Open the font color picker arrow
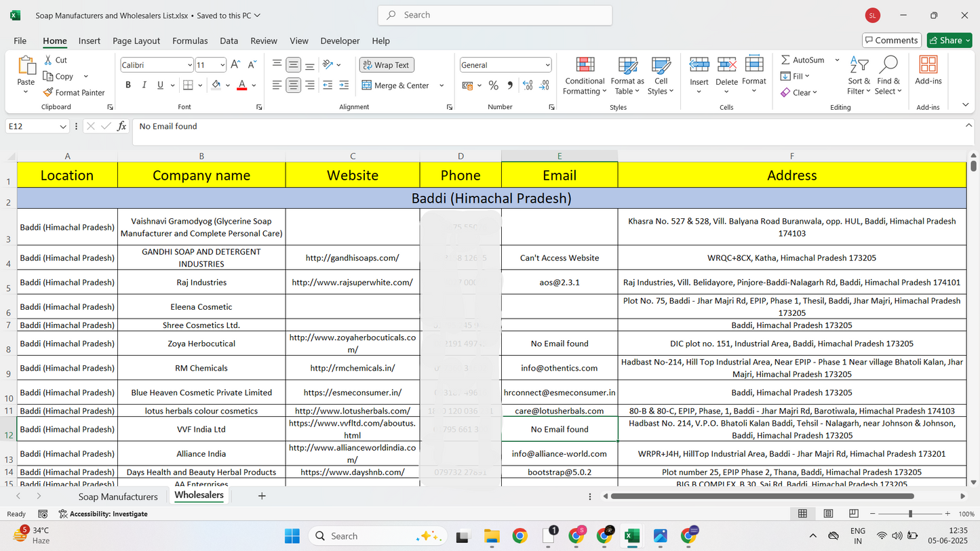 (254, 85)
